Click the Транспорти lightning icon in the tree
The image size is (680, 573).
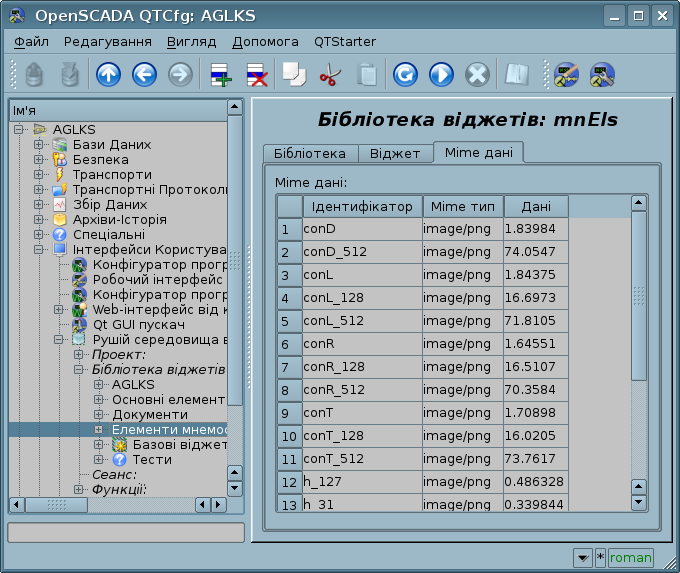pos(59,174)
